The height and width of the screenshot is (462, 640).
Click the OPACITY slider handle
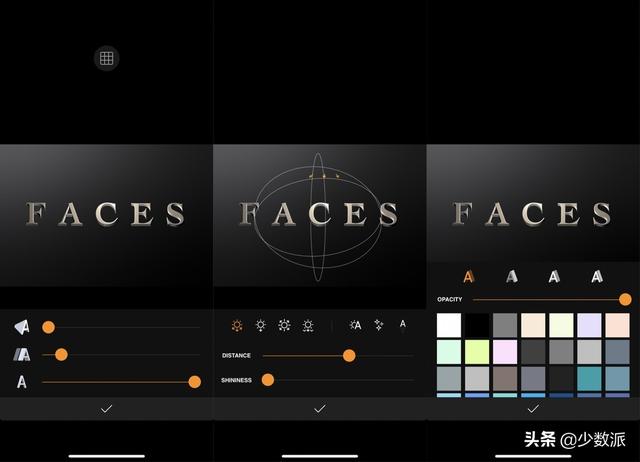pos(625,299)
